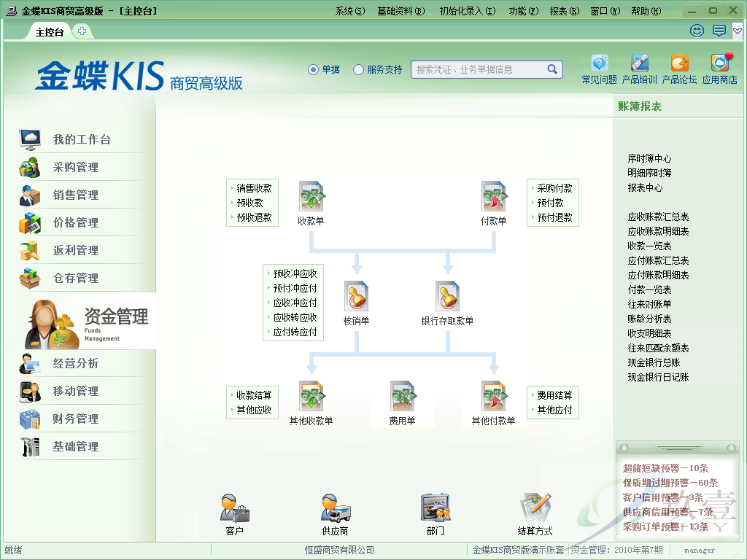Click the 应用商店 app store icon

[720, 63]
